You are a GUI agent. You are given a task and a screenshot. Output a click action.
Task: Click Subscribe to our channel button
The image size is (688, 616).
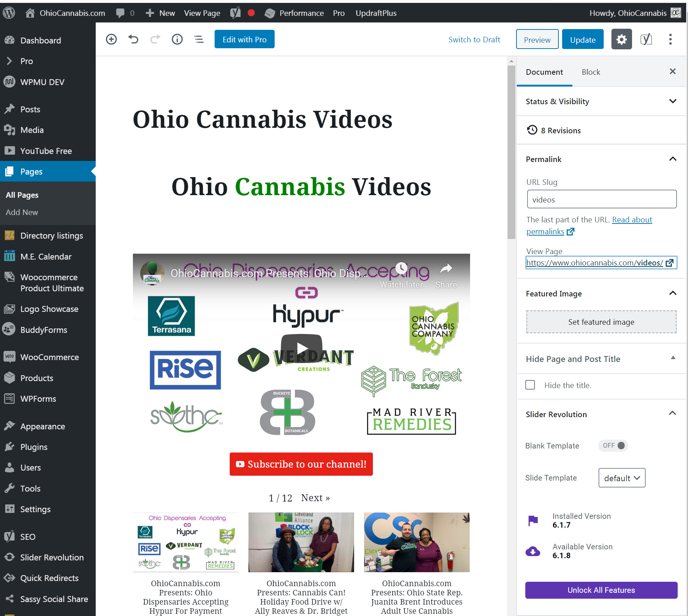[301, 464]
